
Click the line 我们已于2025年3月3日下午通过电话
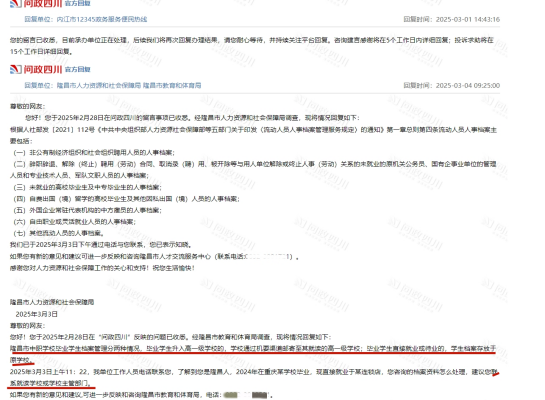(x=101, y=245)
